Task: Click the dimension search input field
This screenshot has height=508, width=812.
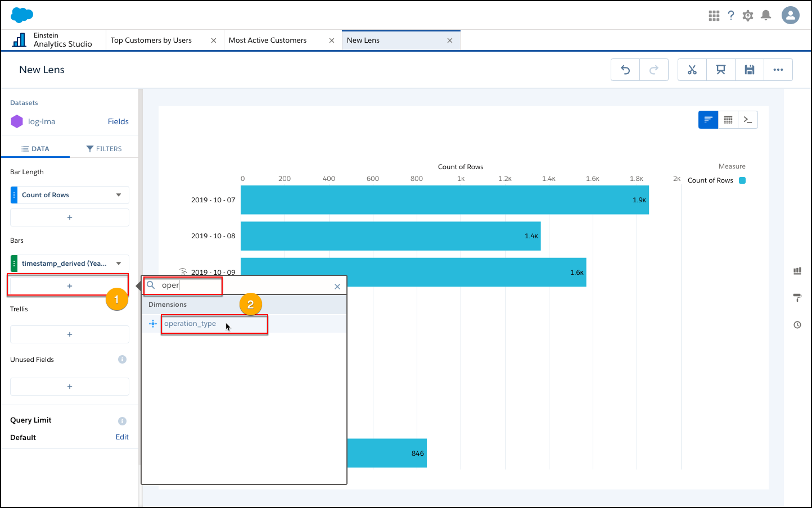Action: (244, 285)
